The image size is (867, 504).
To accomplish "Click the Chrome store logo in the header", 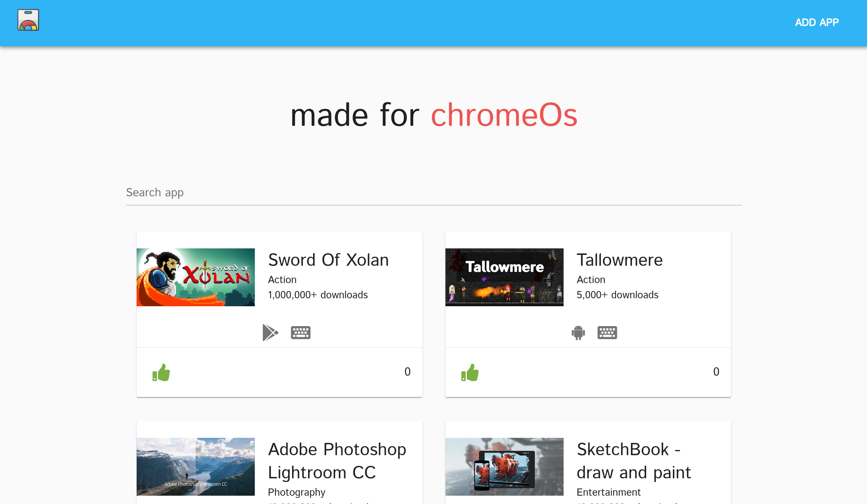I will [x=27, y=20].
